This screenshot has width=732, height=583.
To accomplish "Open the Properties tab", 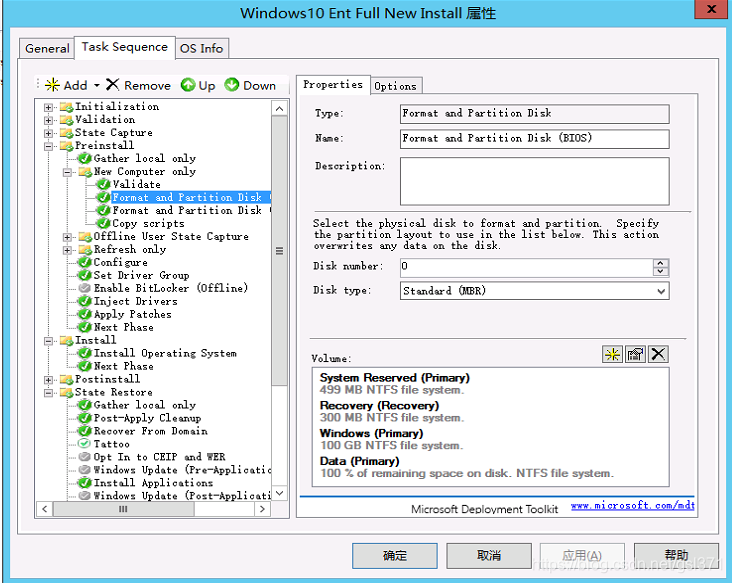I will click(333, 84).
